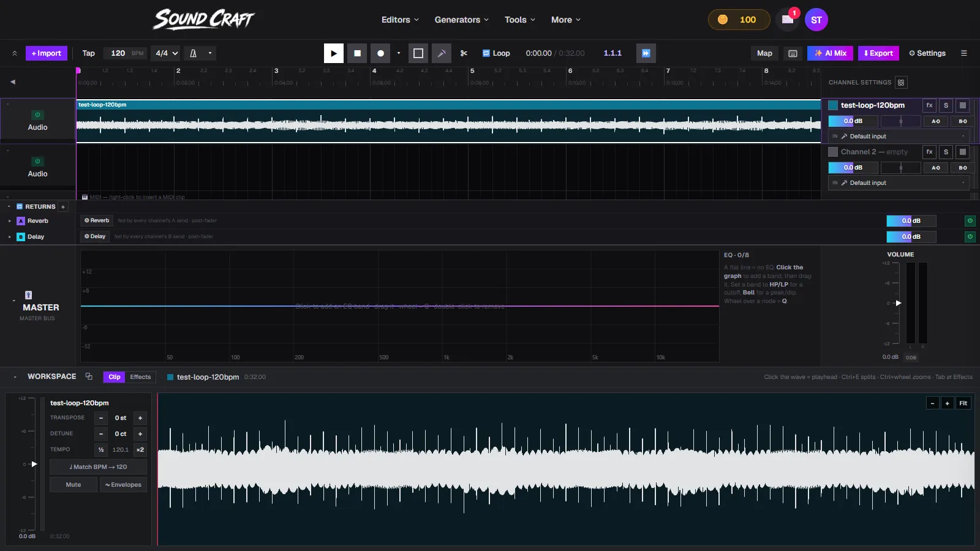
Task: Open the Default input dropdown for test-loop-120bpm
Action: click(x=899, y=137)
